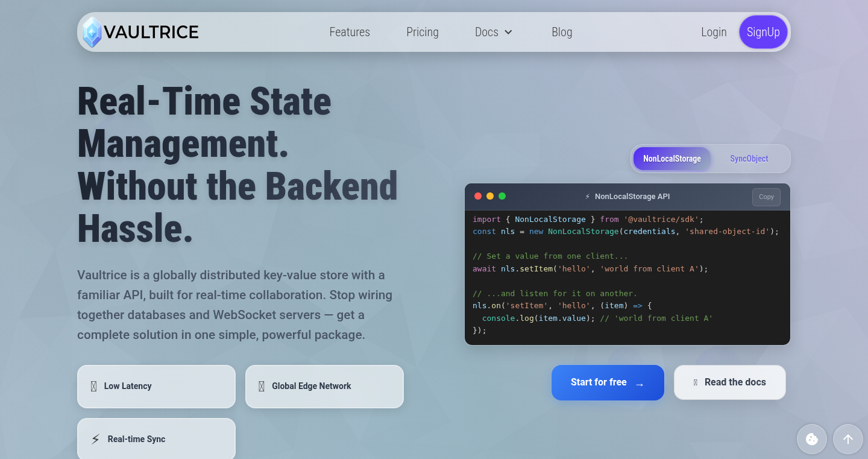Click the yellow dot in code window
Screen dimensions: 868x459
pyautogui.click(x=490, y=196)
